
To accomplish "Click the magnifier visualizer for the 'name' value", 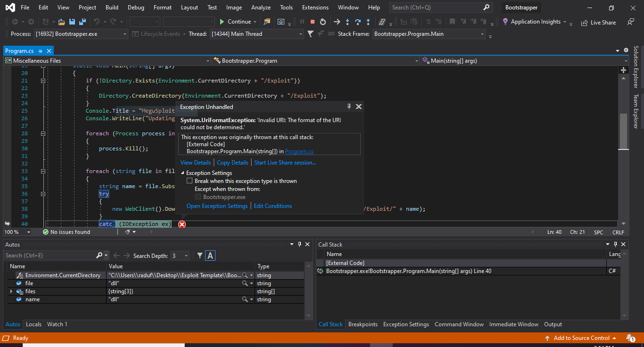I will point(245,299).
